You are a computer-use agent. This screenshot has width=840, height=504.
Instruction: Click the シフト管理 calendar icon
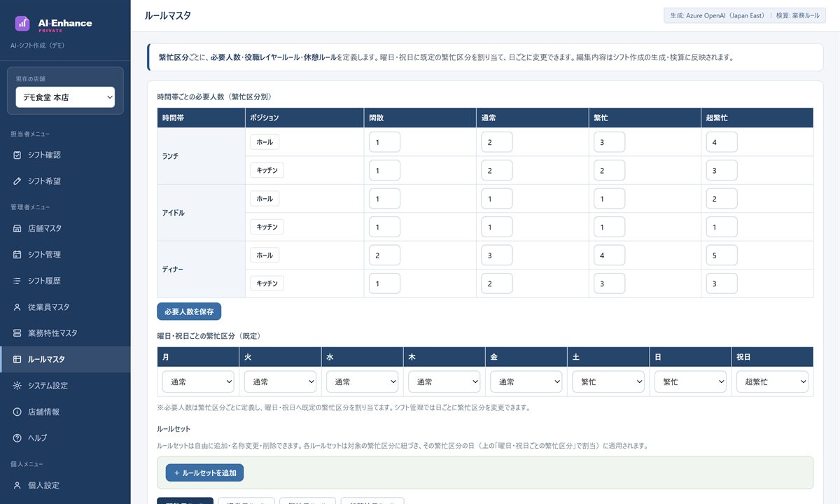coord(17,255)
